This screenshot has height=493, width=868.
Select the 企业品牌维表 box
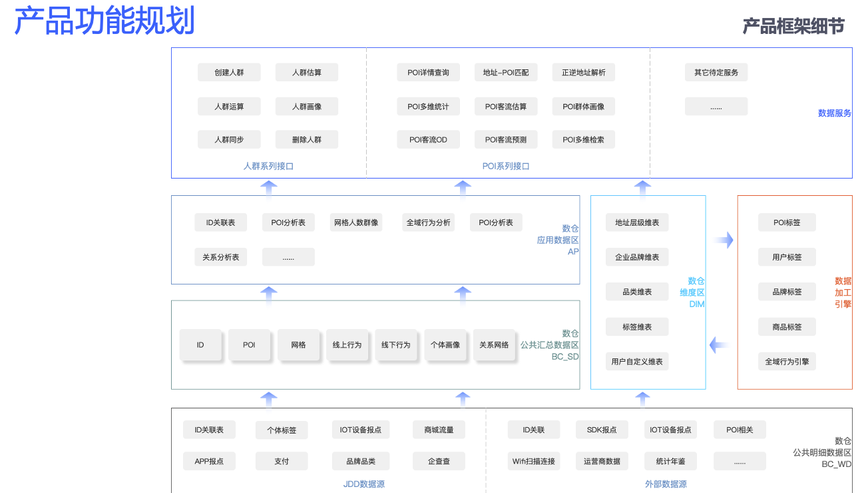[637, 257]
